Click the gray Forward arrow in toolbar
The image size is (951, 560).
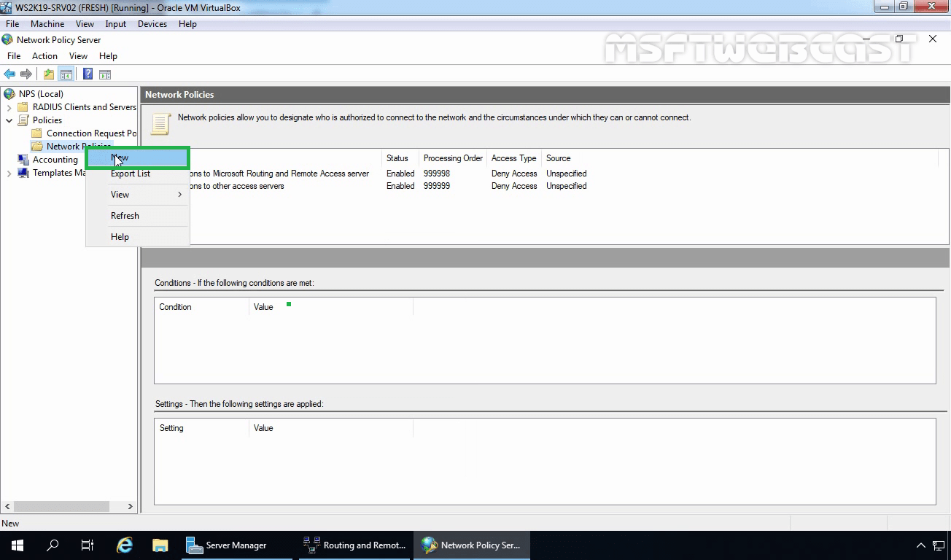pyautogui.click(x=26, y=74)
